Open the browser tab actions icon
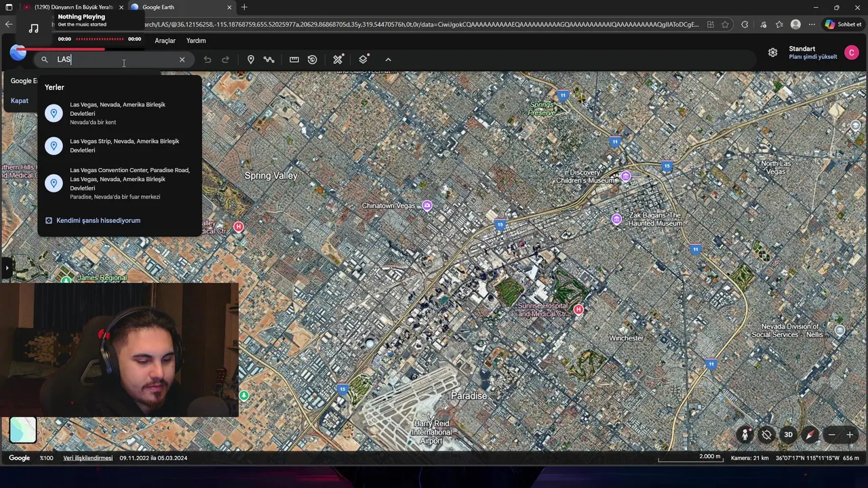The height and width of the screenshot is (488, 868). click(x=9, y=7)
